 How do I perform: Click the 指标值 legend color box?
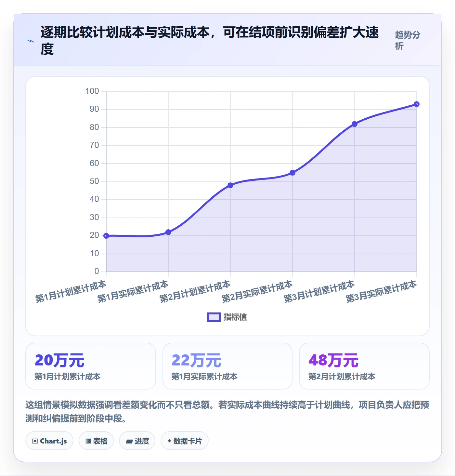click(214, 317)
